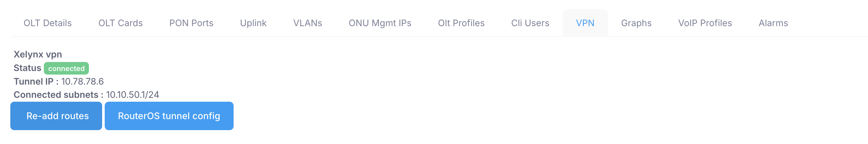Open the OLT Details tab
868x144 pixels.
pyautogui.click(x=47, y=23)
